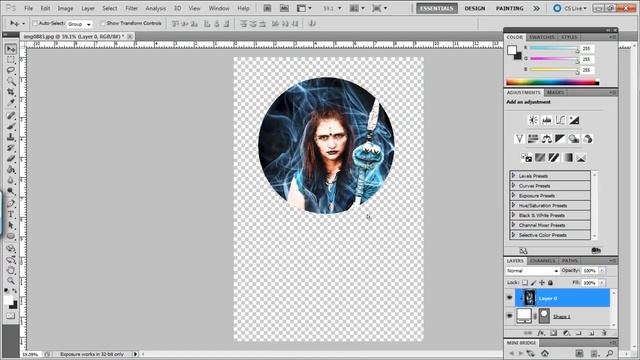
Task: Switch to Channels tab
Action: (543, 261)
